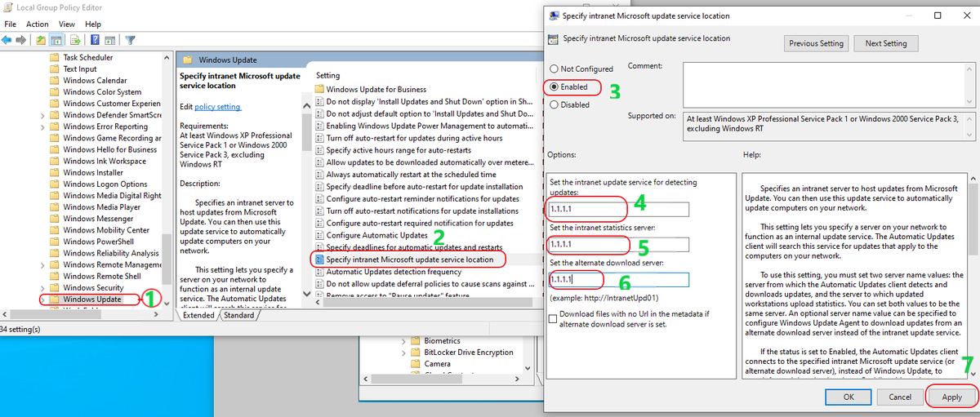This screenshot has height=417, width=980.
Task: Click the intranet statistics server field
Action: (x=618, y=245)
